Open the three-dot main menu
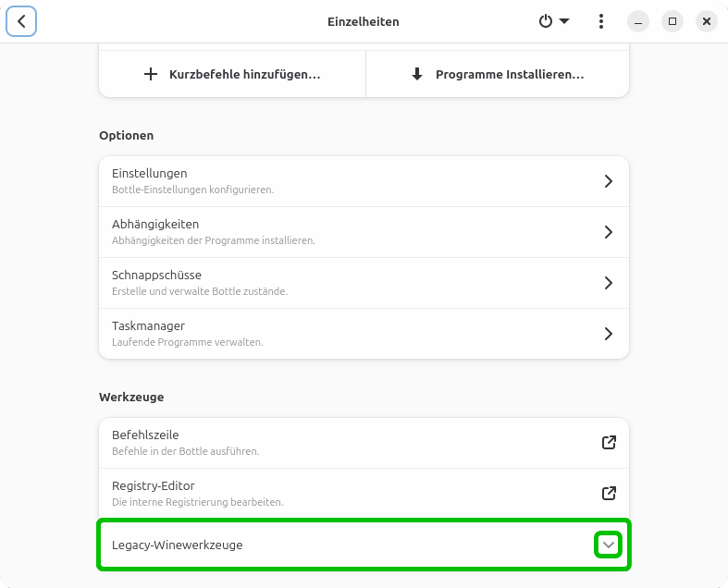 click(x=601, y=21)
